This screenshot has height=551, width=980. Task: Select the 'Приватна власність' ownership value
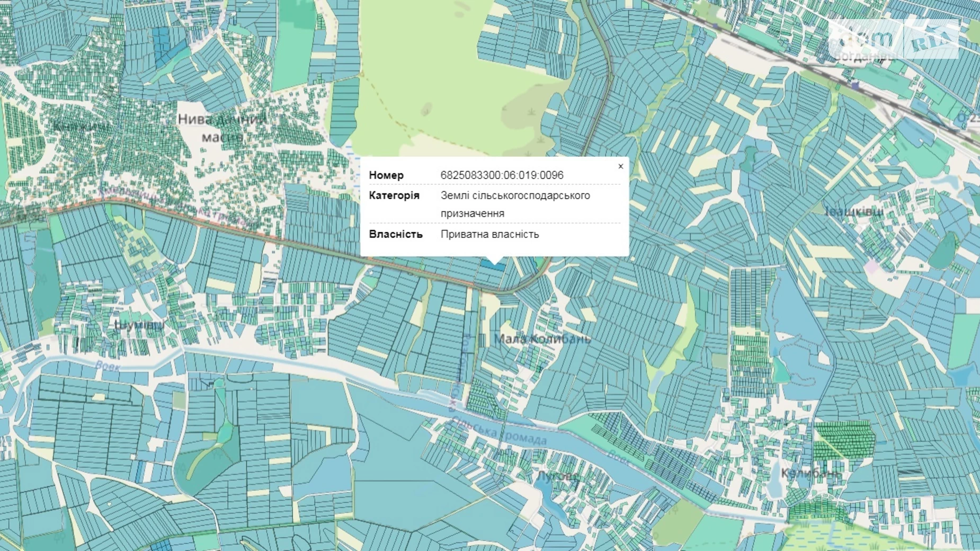pyautogui.click(x=489, y=234)
